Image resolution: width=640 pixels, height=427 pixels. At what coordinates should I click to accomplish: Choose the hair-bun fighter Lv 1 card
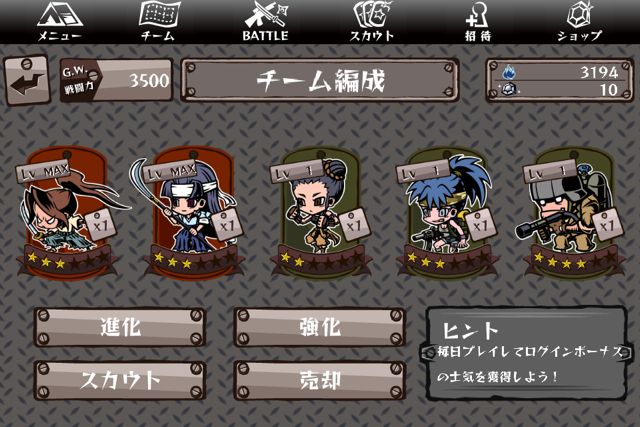320,213
